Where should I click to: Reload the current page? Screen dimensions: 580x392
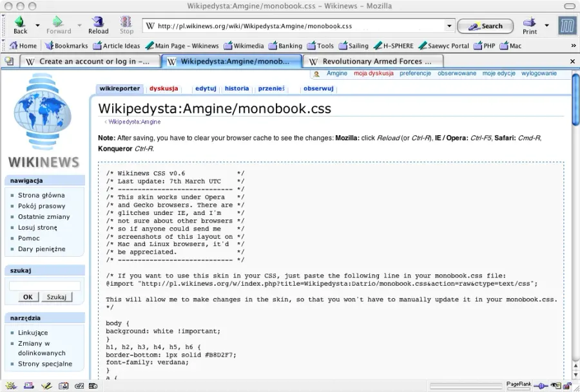pos(98,25)
